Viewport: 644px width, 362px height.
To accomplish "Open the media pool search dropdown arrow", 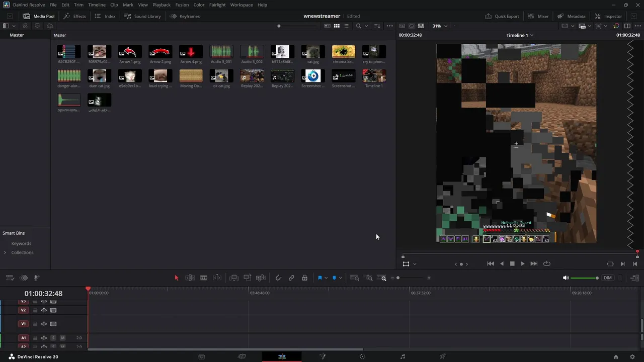I will [x=366, y=26].
